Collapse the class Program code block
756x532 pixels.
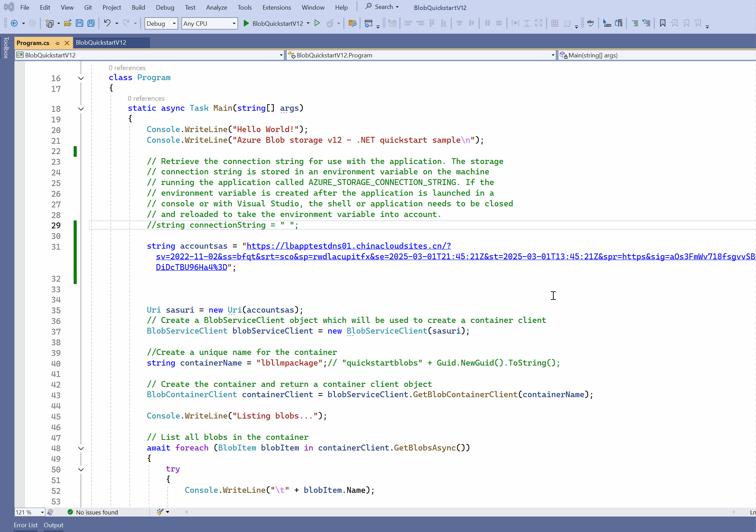click(81, 78)
